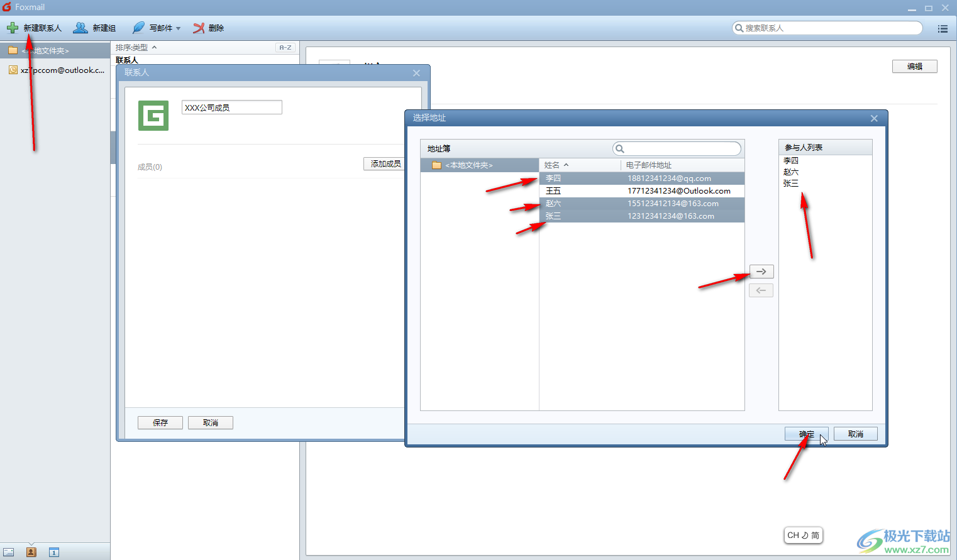Click the A-Z index button
Viewport: 957px width, 560px height.
[x=285, y=47]
